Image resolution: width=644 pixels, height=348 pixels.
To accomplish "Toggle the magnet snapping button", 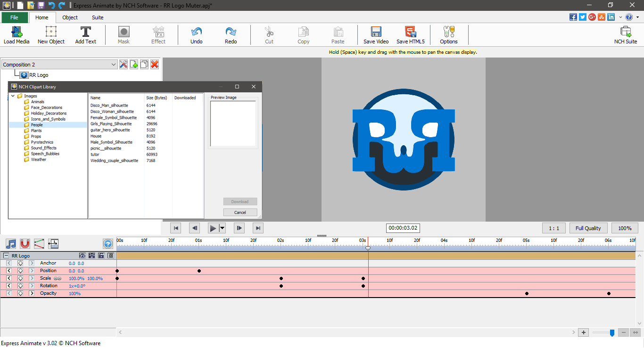I will (x=25, y=244).
